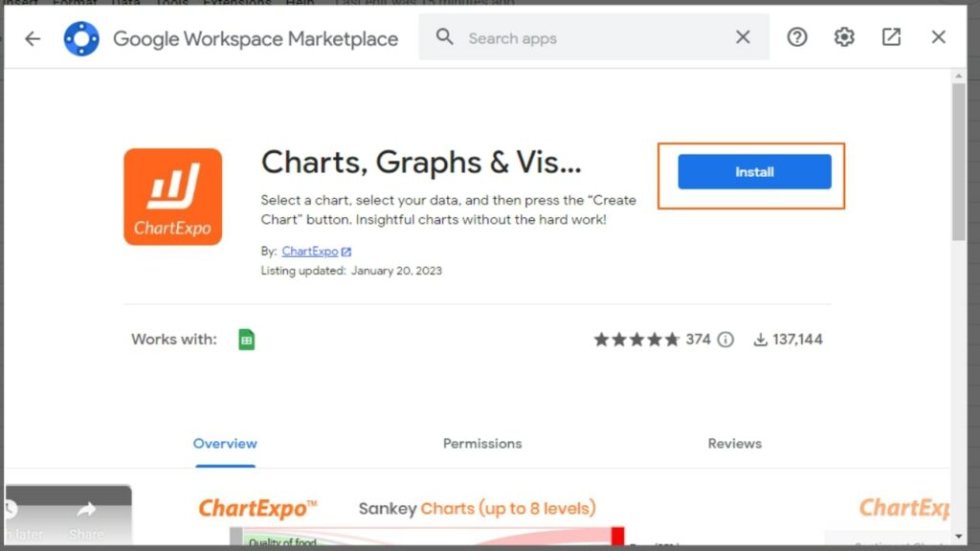
Task: Go back using the left arrow icon
Action: click(x=33, y=38)
